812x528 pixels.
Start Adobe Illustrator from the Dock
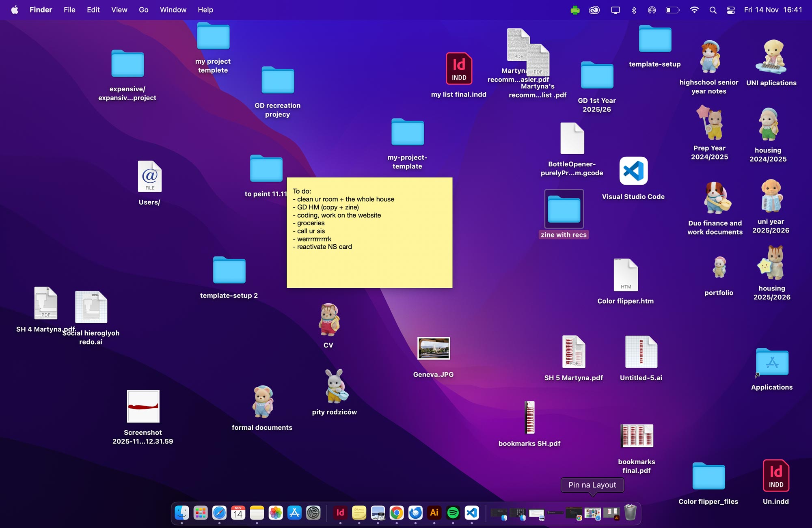pyautogui.click(x=434, y=513)
